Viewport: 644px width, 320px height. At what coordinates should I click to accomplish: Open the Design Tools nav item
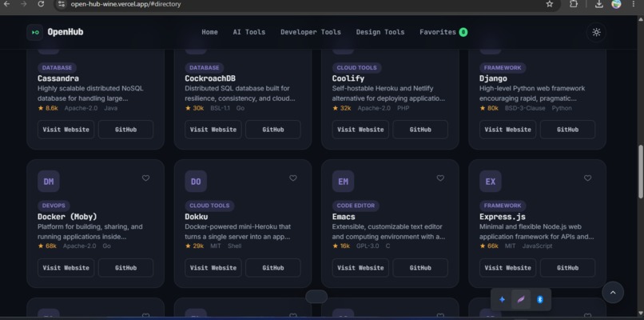380,32
